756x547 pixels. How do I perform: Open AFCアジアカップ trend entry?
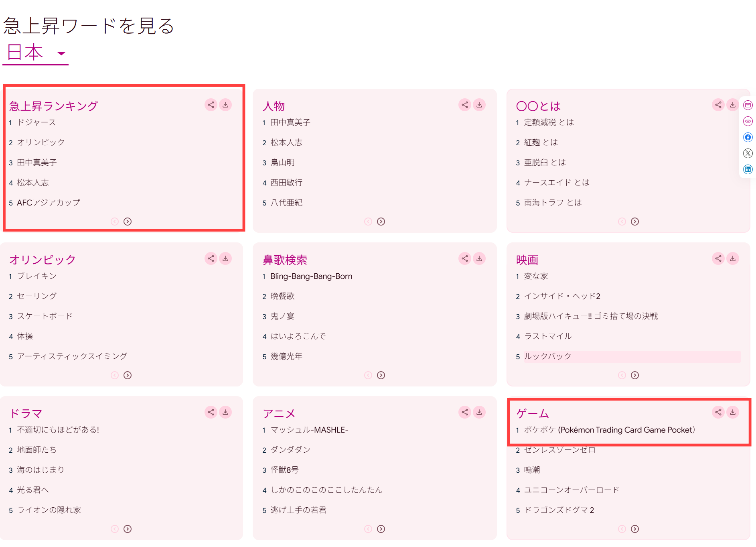(49, 203)
